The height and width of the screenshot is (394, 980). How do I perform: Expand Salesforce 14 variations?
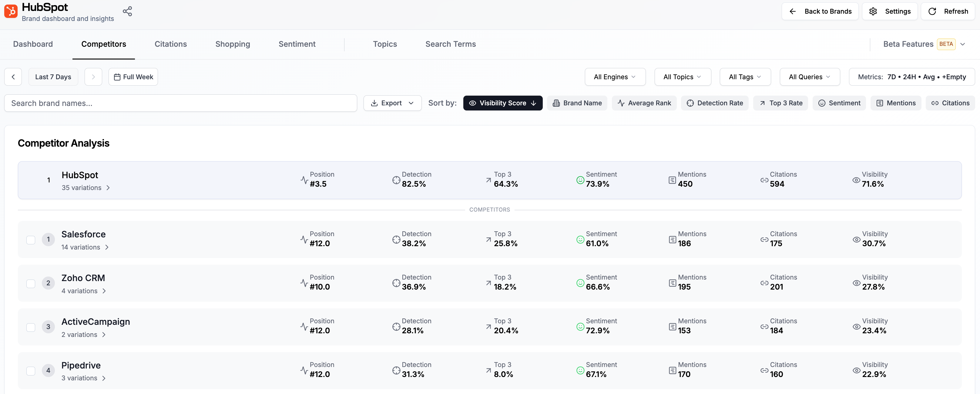85,247
